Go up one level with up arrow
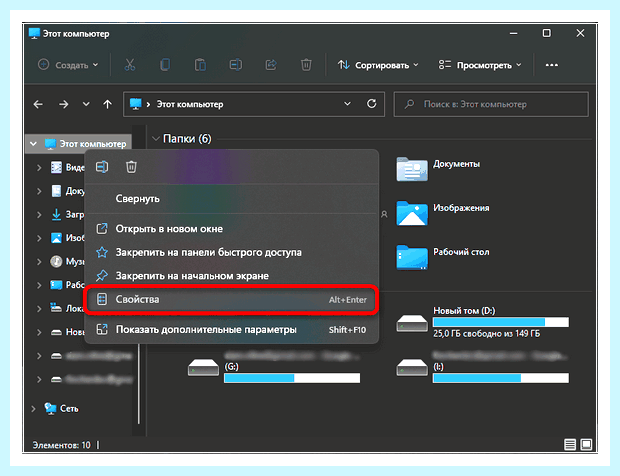Viewport: 620px width, 476px height. pyautogui.click(x=107, y=104)
